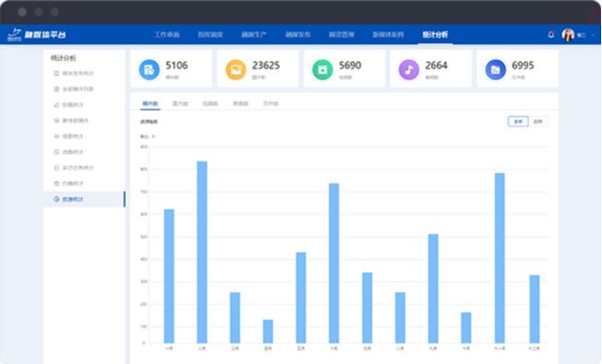Image resolution: width=602 pixels, height=364 pixels.
Task: Open the notification bell
Action: (551, 35)
